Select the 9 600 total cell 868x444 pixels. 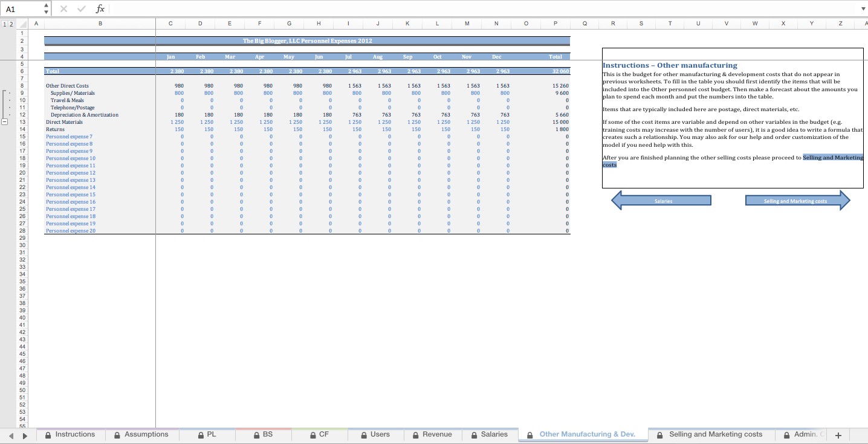point(555,93)
